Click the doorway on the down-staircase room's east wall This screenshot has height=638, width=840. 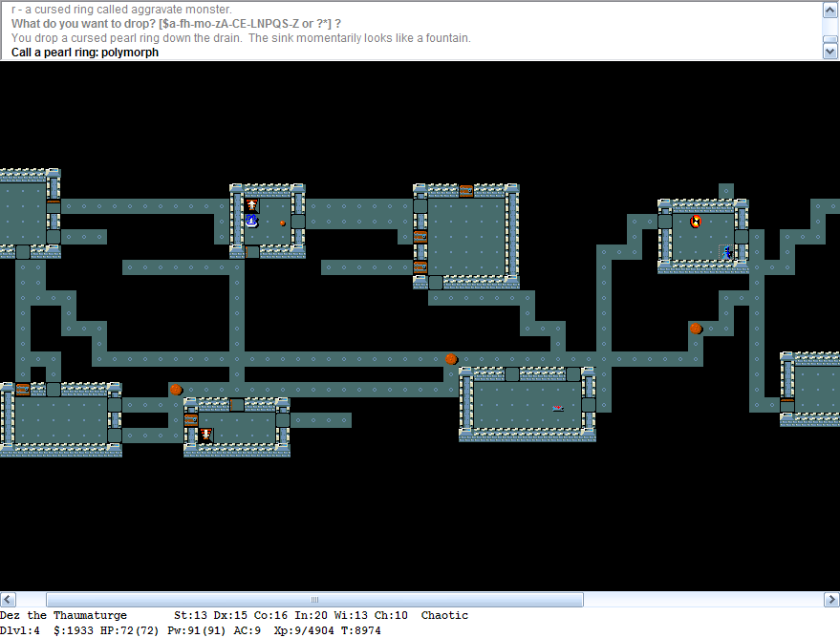coord(283,419)
